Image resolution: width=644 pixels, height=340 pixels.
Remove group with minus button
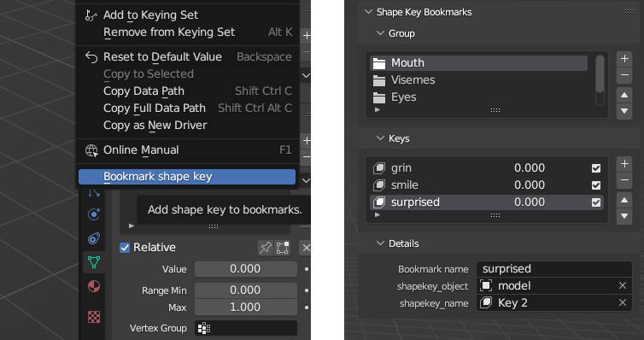tap(624, 75)
